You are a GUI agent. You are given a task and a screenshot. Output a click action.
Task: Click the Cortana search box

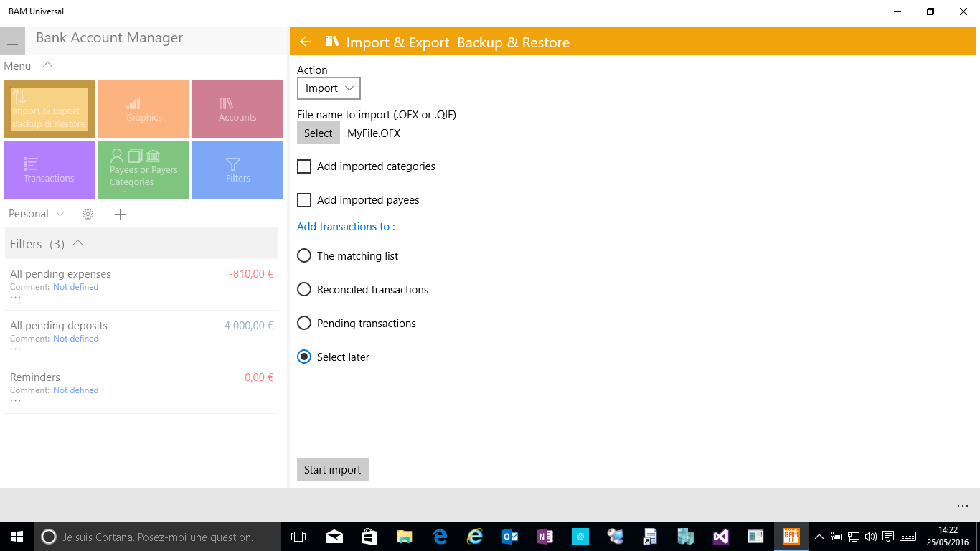(158, 537)
